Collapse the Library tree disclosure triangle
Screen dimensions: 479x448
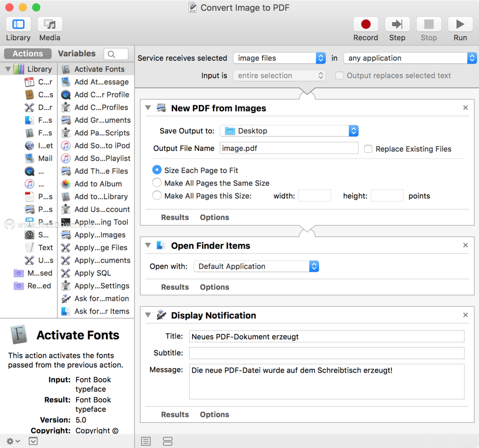coord(8,69)
